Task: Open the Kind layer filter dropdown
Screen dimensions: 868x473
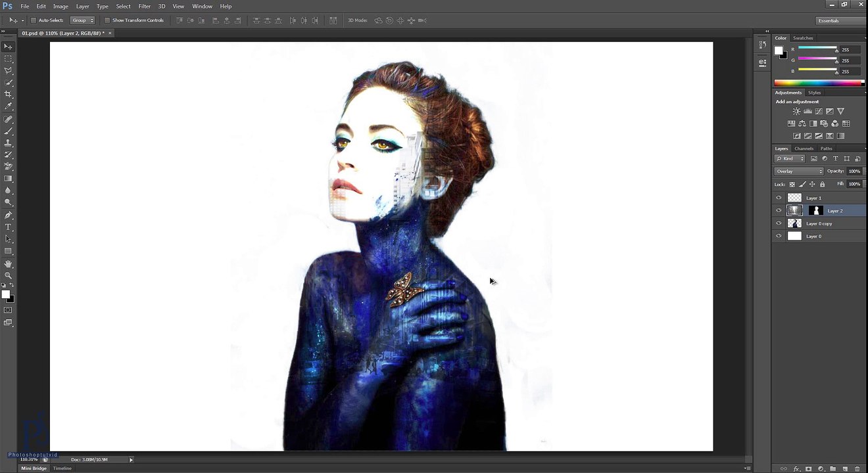Action: [790, 158]
